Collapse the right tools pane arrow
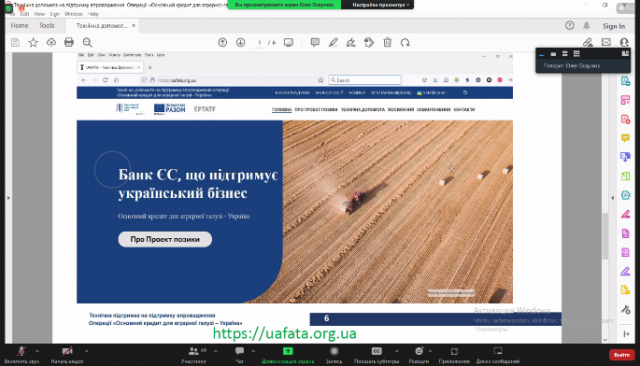 point(612,198)
